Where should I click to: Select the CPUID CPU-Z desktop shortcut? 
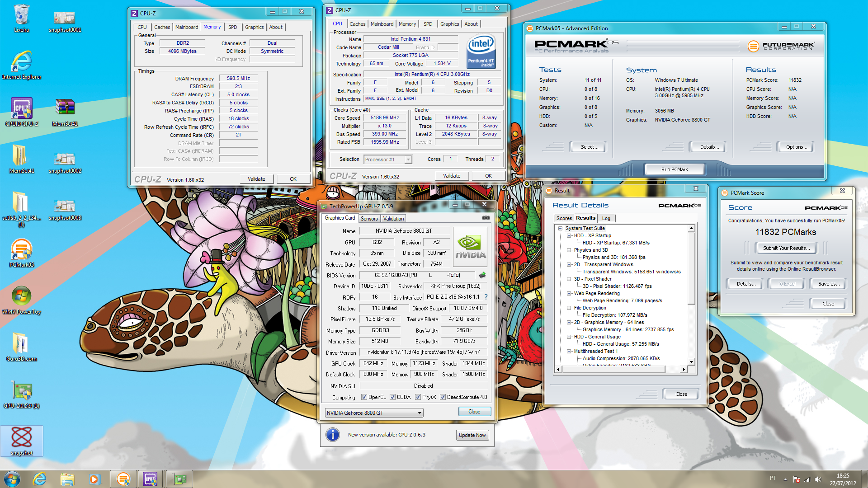(21, 112)
